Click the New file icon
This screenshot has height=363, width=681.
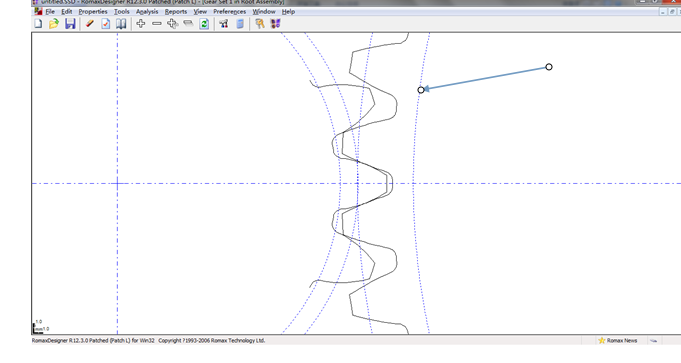tap(38, 24)
